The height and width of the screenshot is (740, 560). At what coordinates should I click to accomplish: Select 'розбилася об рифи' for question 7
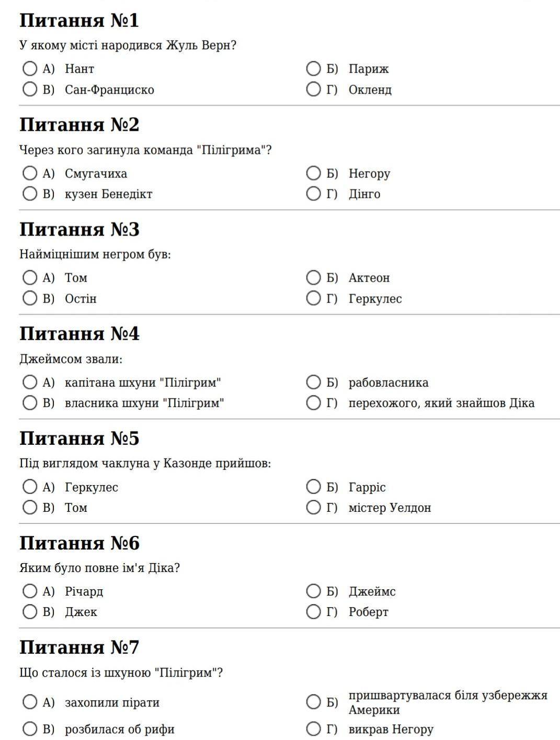point(30,728)
